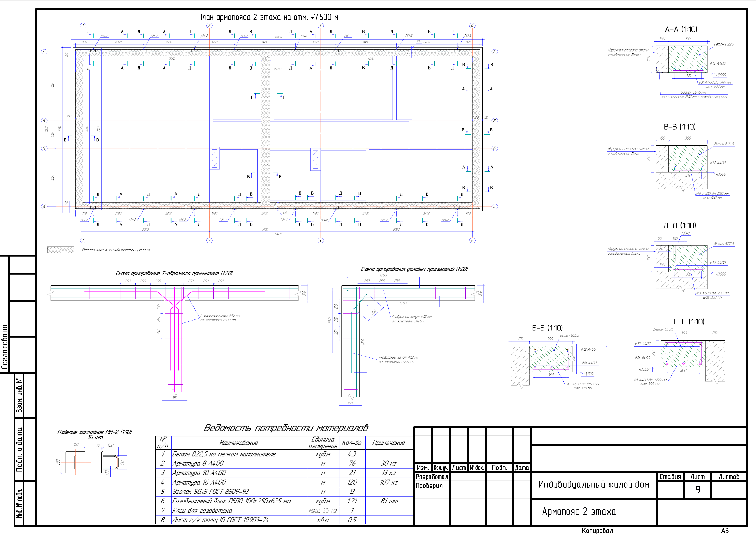Click the 'Разработал' row label
The height and width of the screenshot is (535, 756).
pos(432,477)
